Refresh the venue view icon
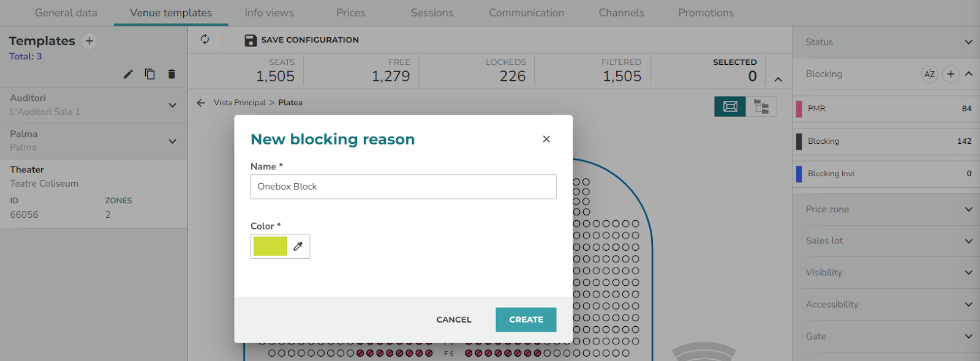The height and width of the screenshot is (361, 980). 205,39
